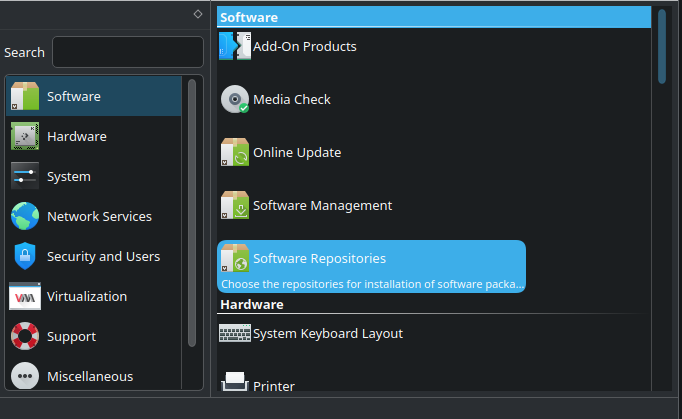Open Software Management package icon
The image size is (682, 419).
pyautogui.click(x=235, y=205)
